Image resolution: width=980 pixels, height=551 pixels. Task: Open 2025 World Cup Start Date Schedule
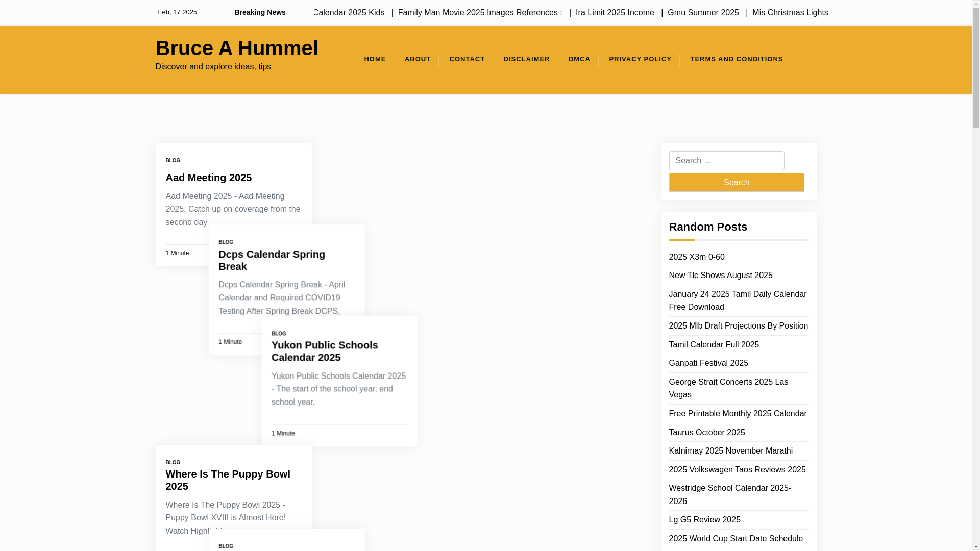(736, 539)
